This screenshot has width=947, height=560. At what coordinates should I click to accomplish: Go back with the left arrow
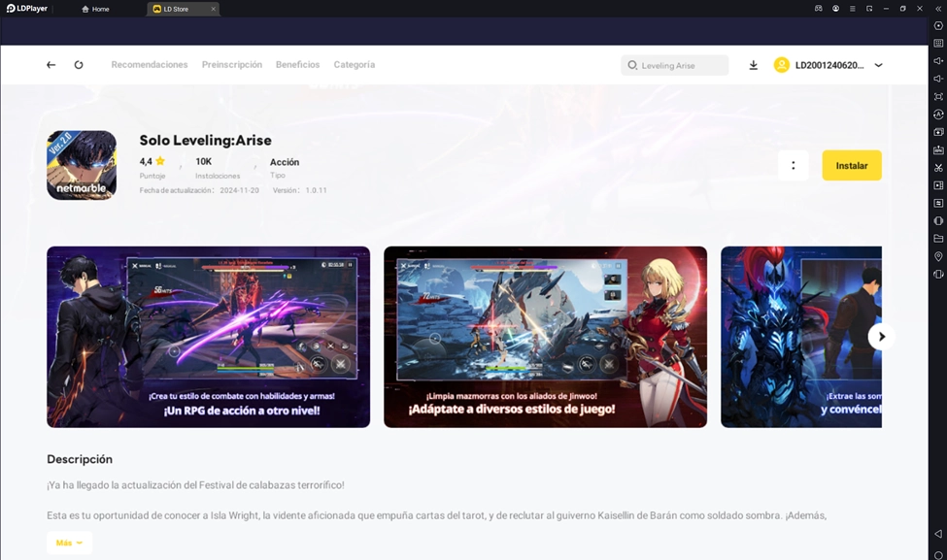point(51,65)
